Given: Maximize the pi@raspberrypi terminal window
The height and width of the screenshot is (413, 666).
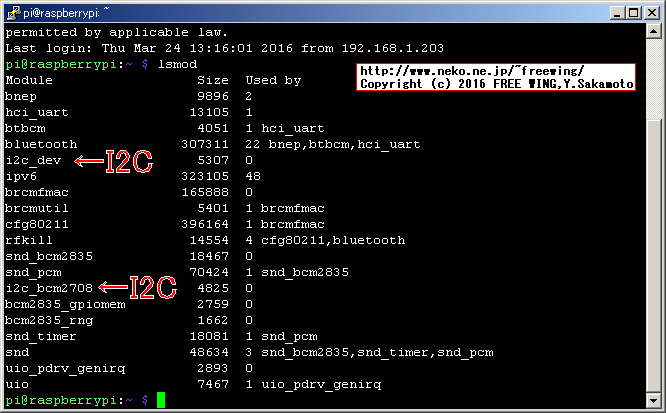Looking at the screenshot, I should click(634, 13).
